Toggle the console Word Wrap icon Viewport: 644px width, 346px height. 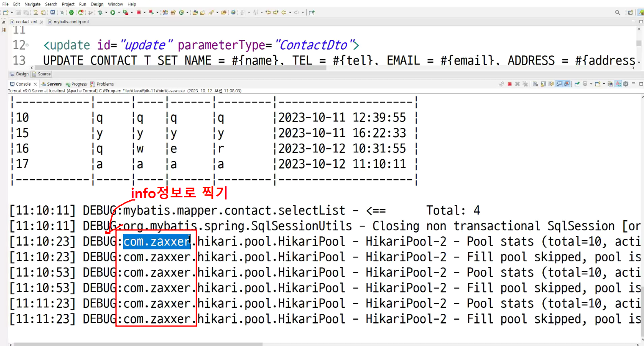click(x=551, y=84)
